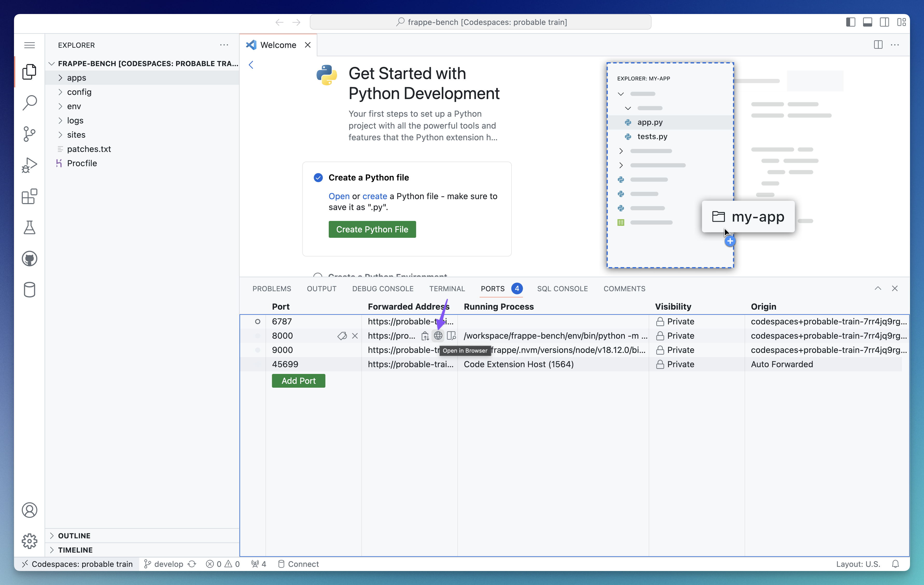Toggle the Create a Python file step checkmark
The image size is (924, 585).
[318, 177]
